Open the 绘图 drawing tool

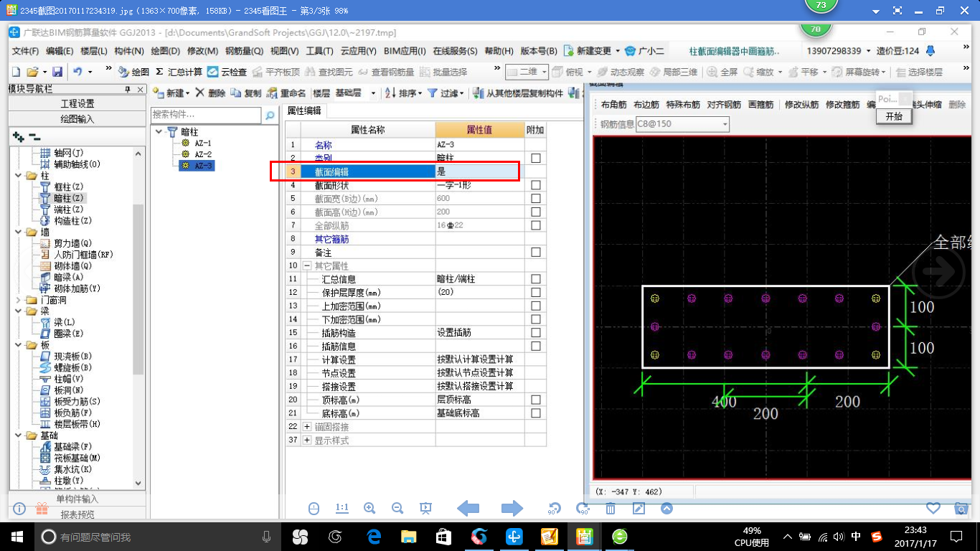[134, 72]
